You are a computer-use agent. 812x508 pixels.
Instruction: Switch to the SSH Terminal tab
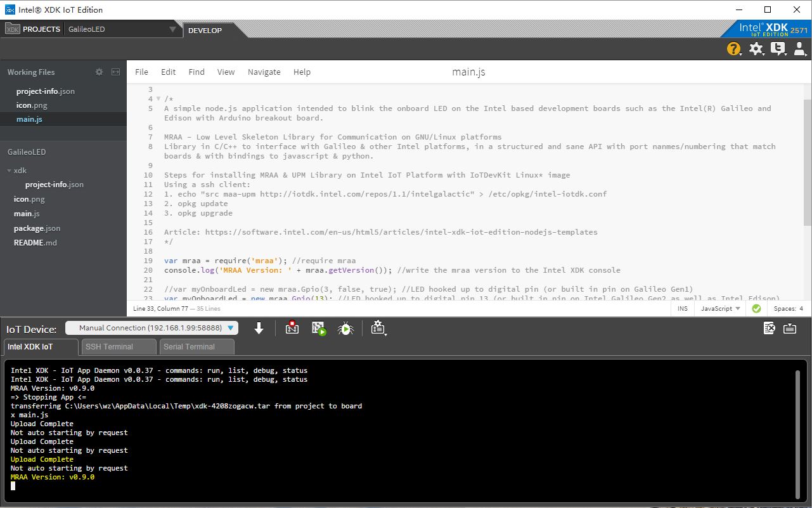pos(119,347)
